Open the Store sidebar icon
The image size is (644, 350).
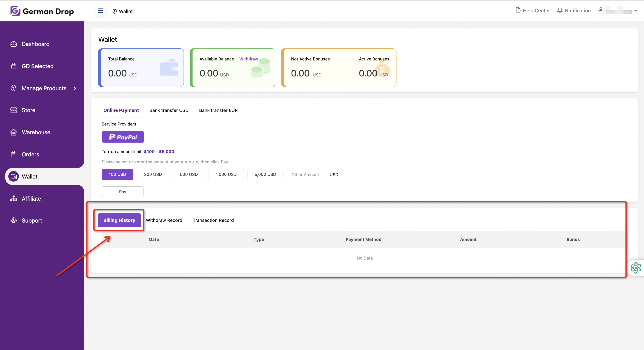coord(14,110)
